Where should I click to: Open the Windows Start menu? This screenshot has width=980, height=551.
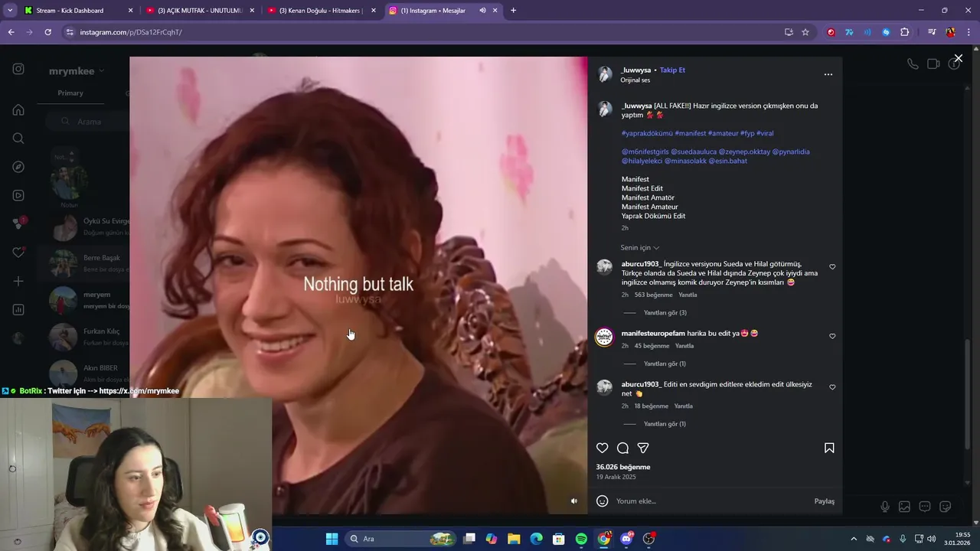click(332, 539)
